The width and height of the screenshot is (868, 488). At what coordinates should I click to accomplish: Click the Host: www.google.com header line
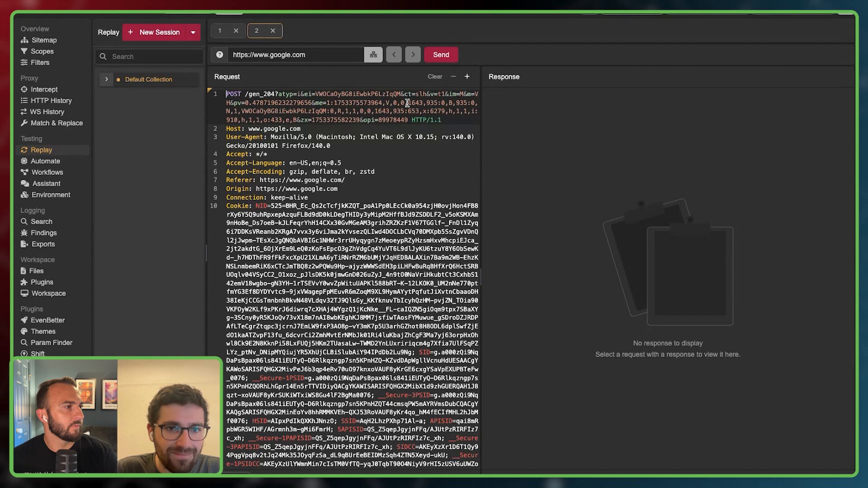[263, 129]
